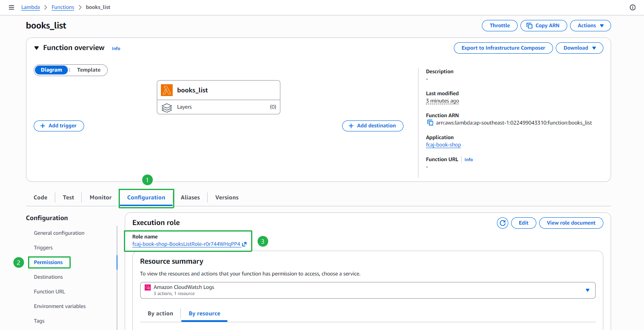Viewport: 644px width, 330px height.
Task: Click the books_list function box title
Action: tap(193, 90)
